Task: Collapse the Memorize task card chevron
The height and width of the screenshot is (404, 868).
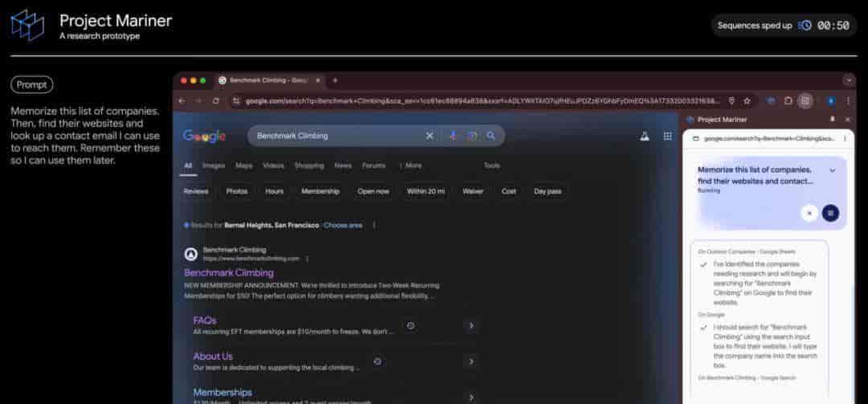Action: tap(832, 170)
